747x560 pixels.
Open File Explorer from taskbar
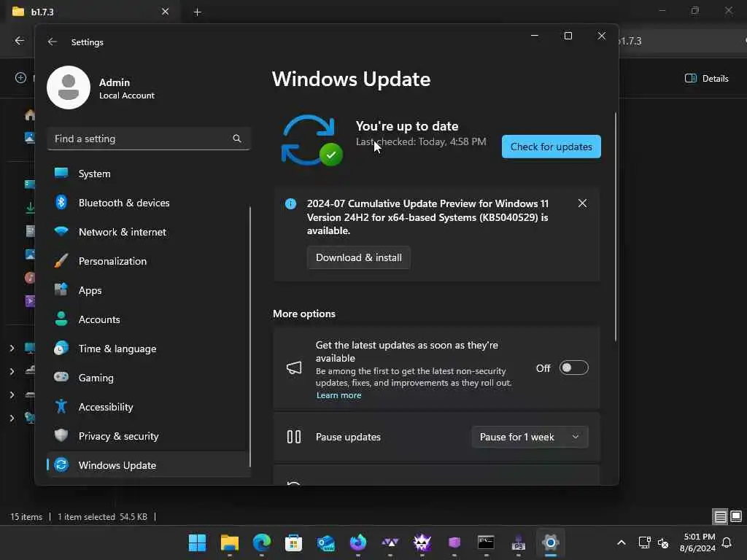point(230,542)
